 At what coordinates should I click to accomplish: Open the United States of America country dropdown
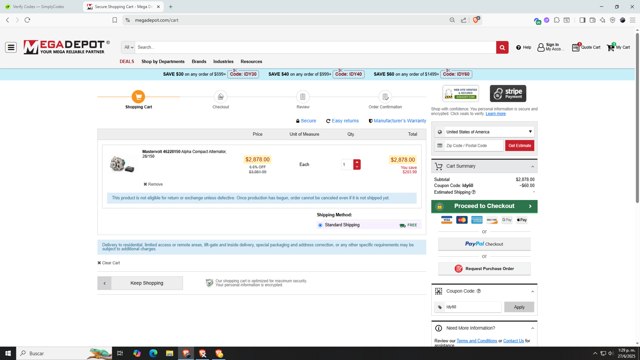(484, 132)
